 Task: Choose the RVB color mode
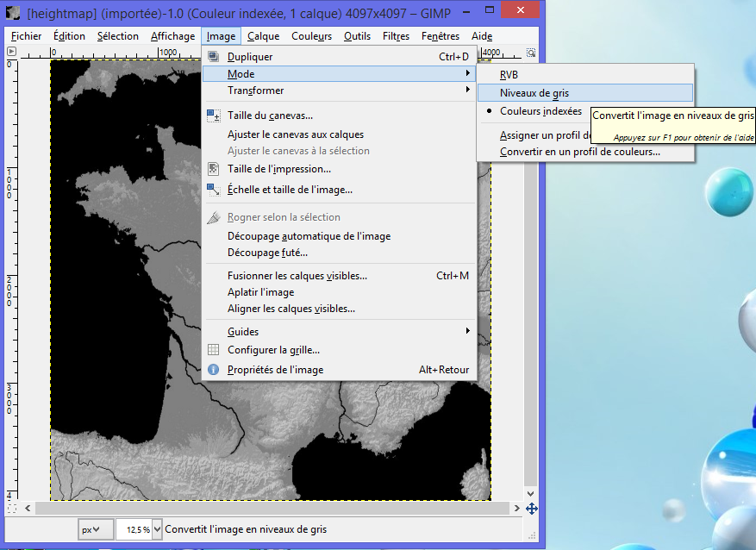click(x=509, y=75)
